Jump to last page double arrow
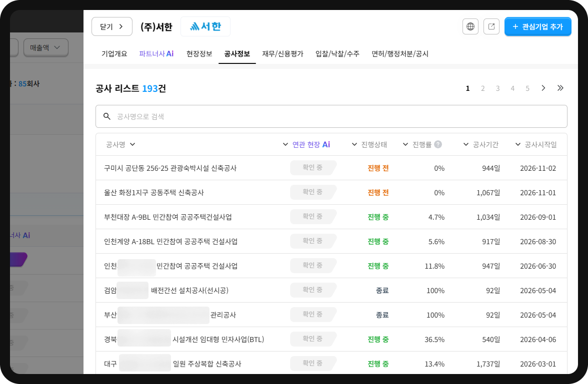Screen dimensions: 588x384 click(560, 88)
